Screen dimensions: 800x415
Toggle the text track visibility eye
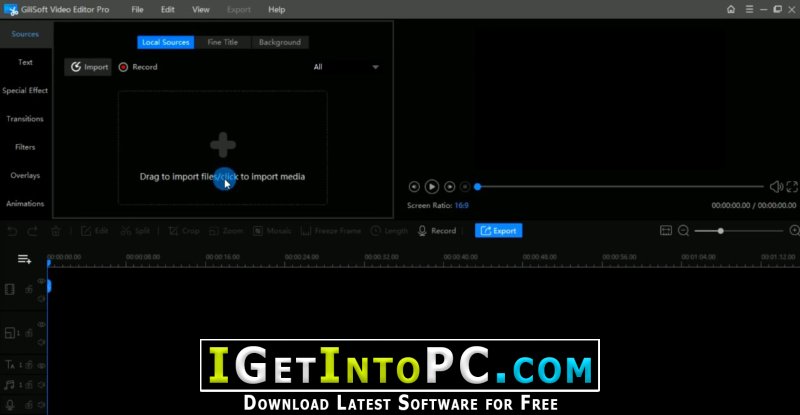tap(41, 365)
